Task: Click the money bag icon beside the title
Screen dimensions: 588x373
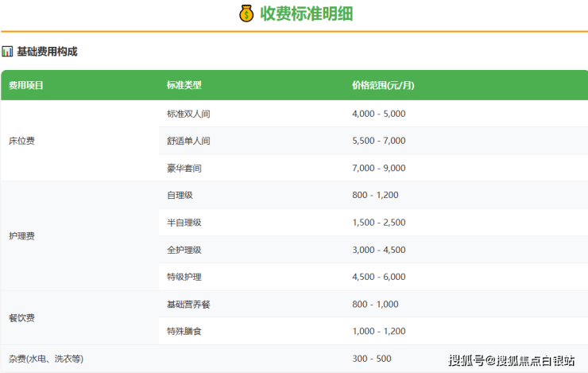Action: [246, 14]
